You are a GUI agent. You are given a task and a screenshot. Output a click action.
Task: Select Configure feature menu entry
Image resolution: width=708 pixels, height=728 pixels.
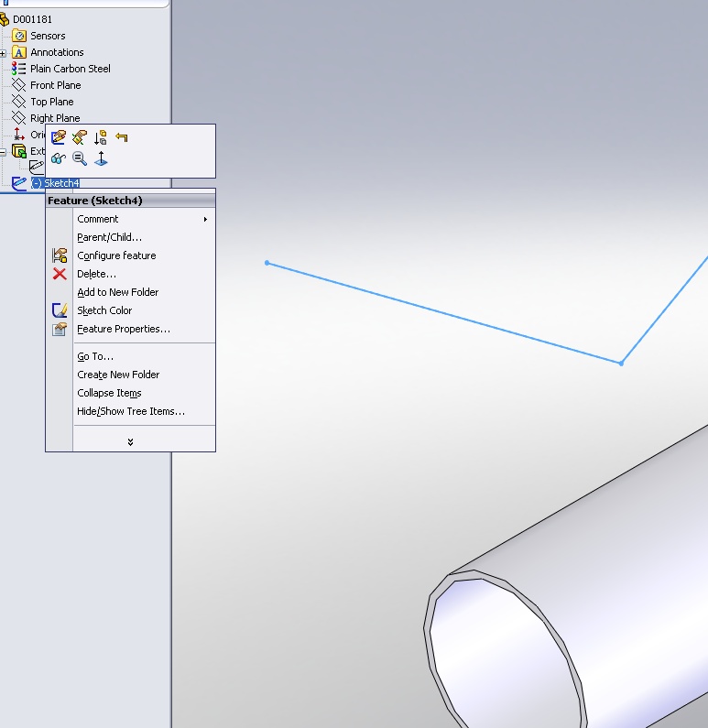click(116, 255)
